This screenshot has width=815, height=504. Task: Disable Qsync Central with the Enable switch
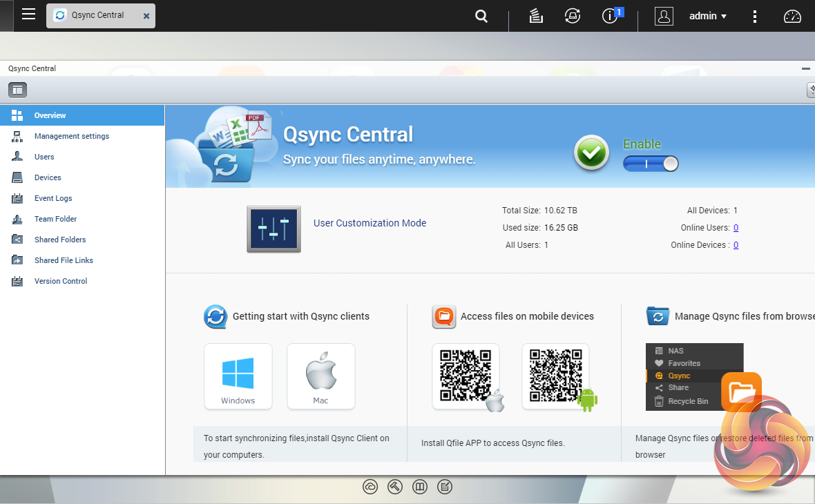[651, 164]
